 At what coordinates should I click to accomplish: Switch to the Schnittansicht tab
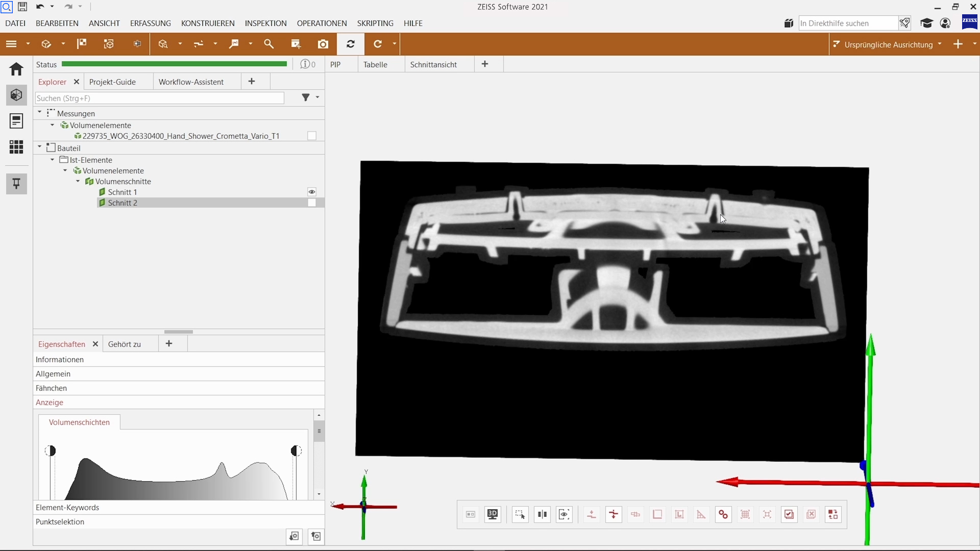point(433,65)
